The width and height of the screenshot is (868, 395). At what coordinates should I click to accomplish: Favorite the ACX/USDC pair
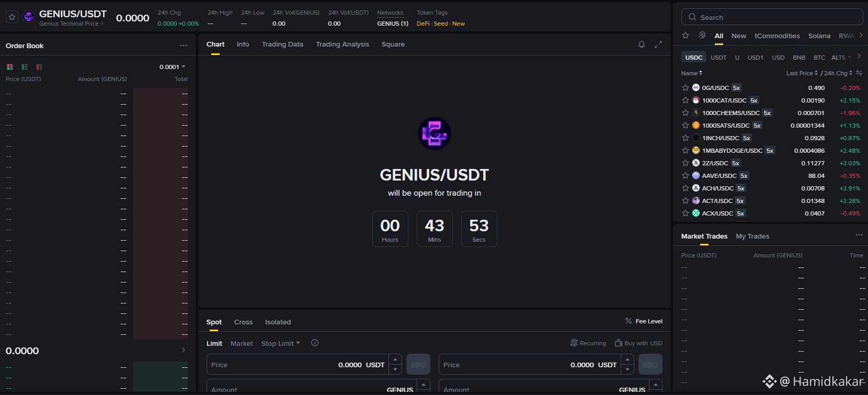coord(686,213)
